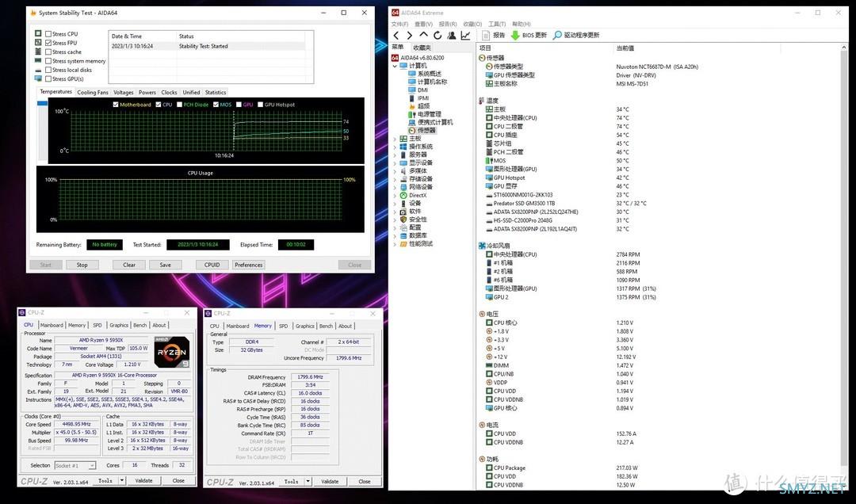Image resolution: width=856 pixels, height=504 pixels.
Task: Open the SPD tab in CPU-Z Memory window
Action: coord(283,326)
